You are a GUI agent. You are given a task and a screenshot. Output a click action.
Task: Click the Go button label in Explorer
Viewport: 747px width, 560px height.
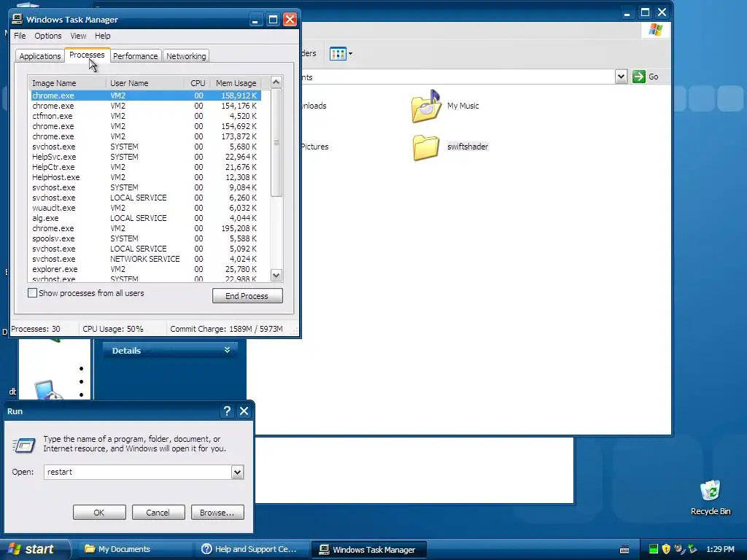pyautogui.click(x=653, y=77)
